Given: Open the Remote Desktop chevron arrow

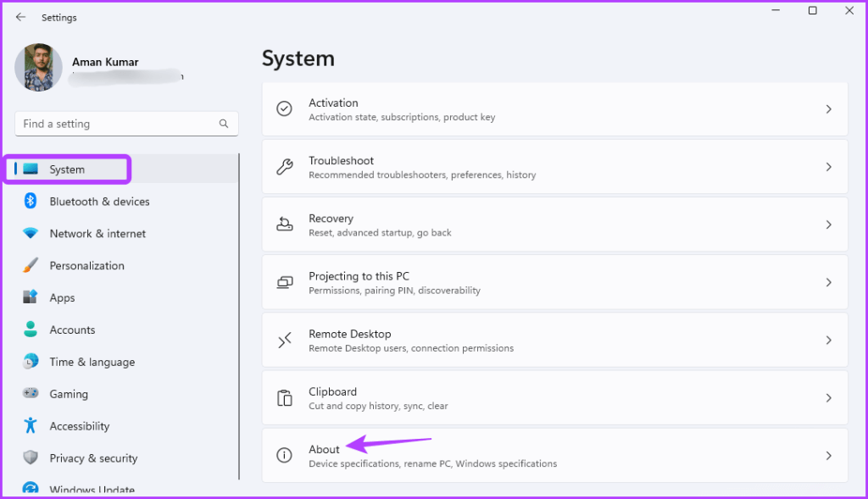Looking at the screenshot, I should (x=828, y=340).
